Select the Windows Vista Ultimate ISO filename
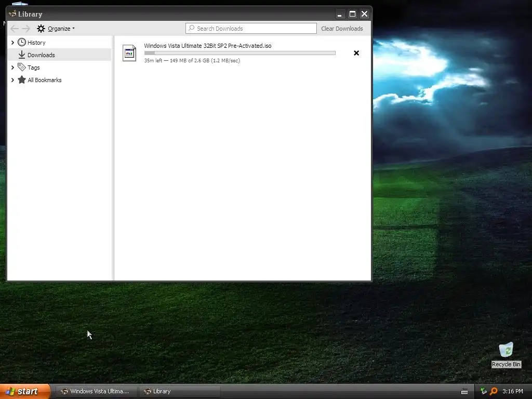 pos(208,46)
